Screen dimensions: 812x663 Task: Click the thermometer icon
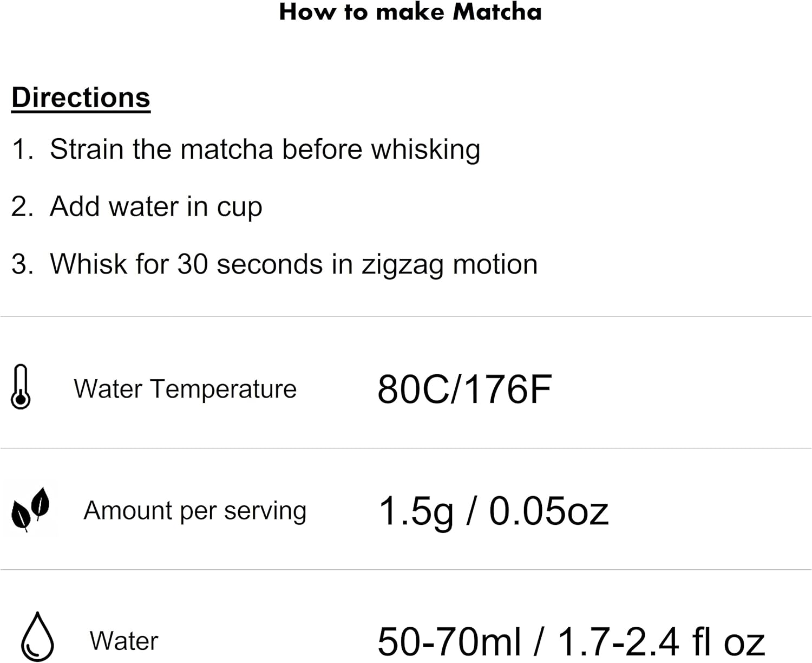click(x=21, y=387)
